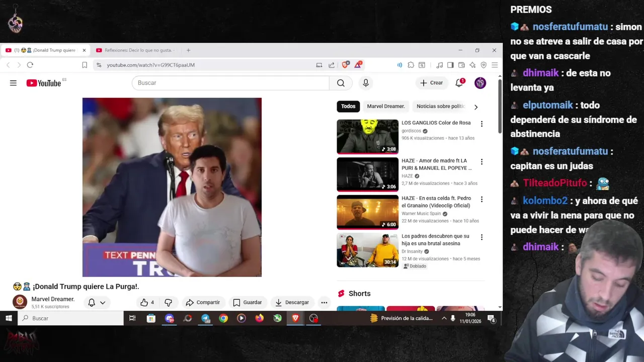Select the Marvel Dreamer. filter chip
This screenshot has width=644, height=362.
pyautogui.click(x=386, y=106)
